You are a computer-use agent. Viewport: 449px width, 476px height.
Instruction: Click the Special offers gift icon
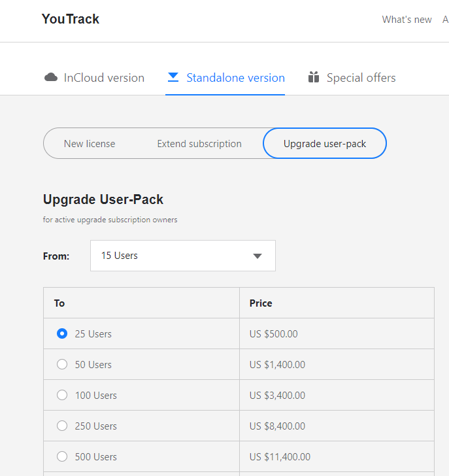314,78
